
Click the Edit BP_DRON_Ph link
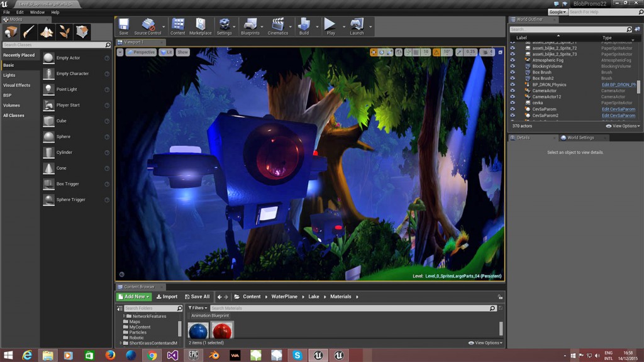click(619, 85)
